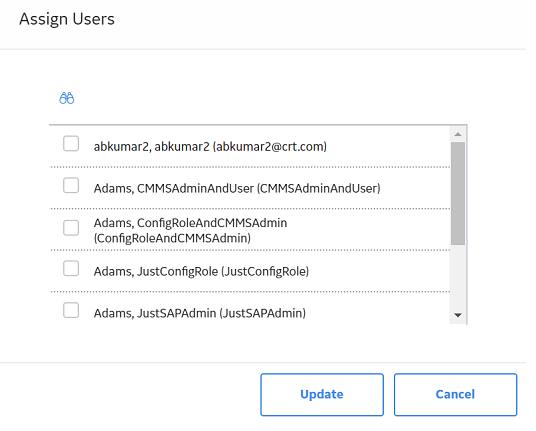Click the Assign Users dialog heading
536x431 pixels.
(67, 19)
